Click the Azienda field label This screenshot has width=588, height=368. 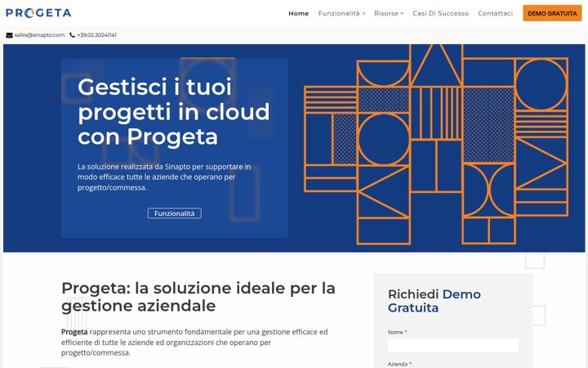click(x=398, y=364)
